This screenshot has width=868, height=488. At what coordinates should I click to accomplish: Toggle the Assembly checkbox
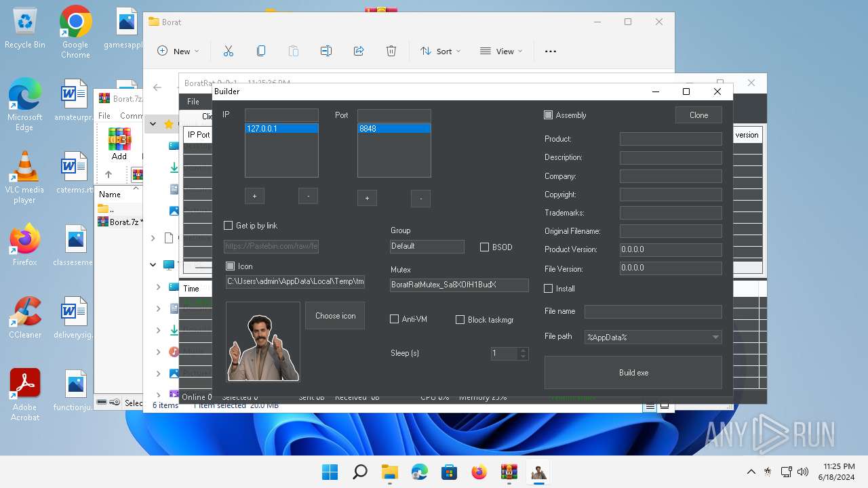(549, 115)
